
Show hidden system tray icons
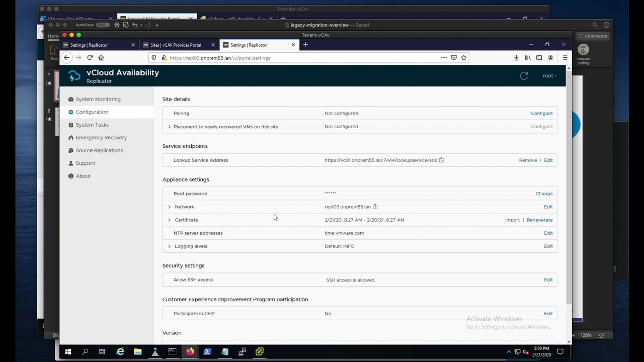click(x=509, y=352)
